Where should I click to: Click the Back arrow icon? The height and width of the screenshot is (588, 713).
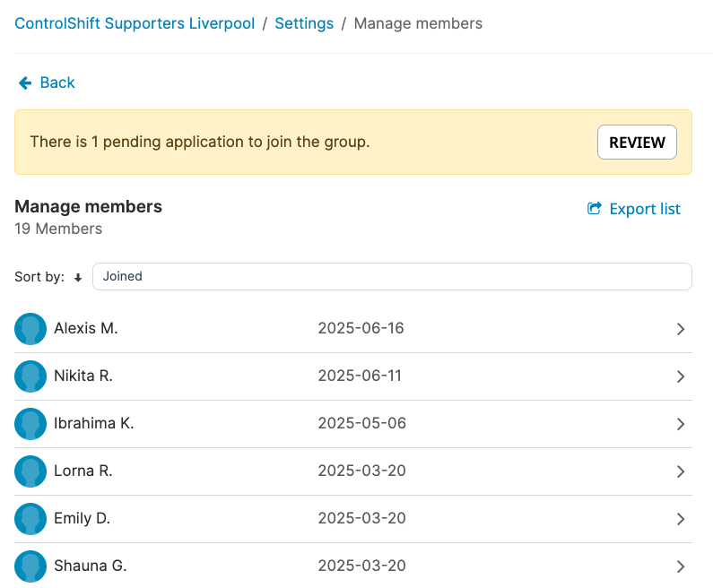coord(25,83)
